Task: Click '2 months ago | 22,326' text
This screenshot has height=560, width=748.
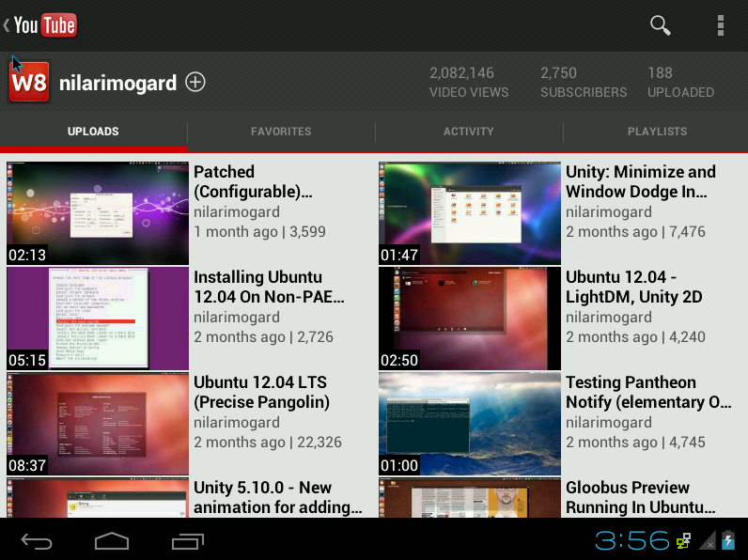Action: point(268,443)
